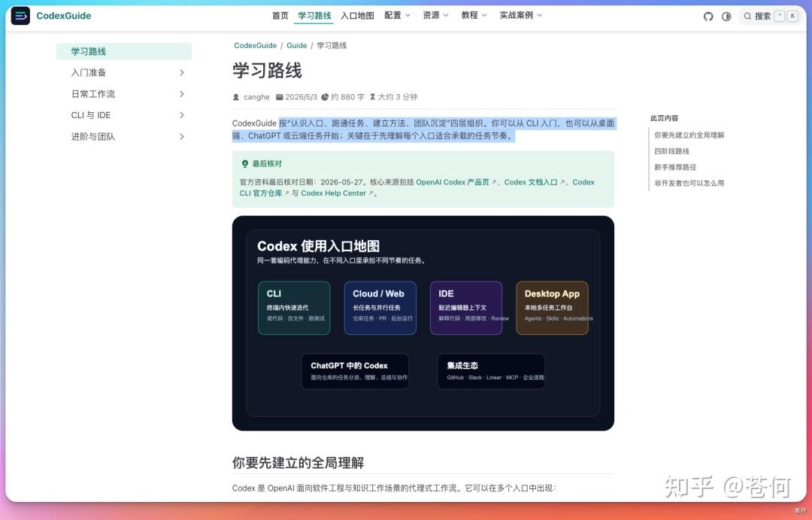Jump to 新手推荐路径 in outline

[675, 168]
